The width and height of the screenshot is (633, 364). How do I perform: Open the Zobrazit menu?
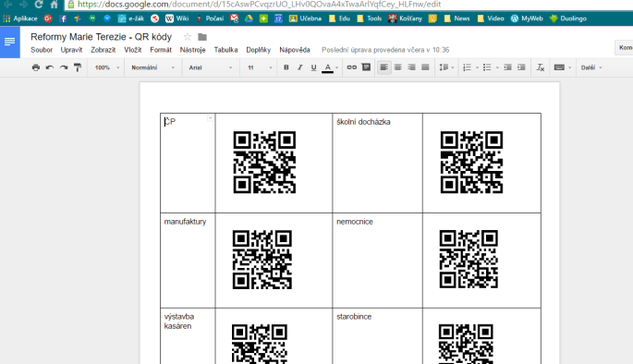[x=103, y=50]
